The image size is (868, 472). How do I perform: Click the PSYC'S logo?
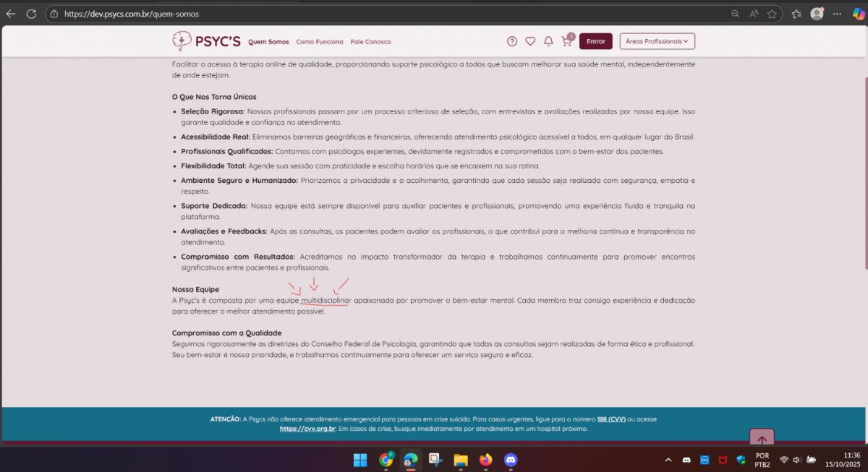click(x=206, y=41)
